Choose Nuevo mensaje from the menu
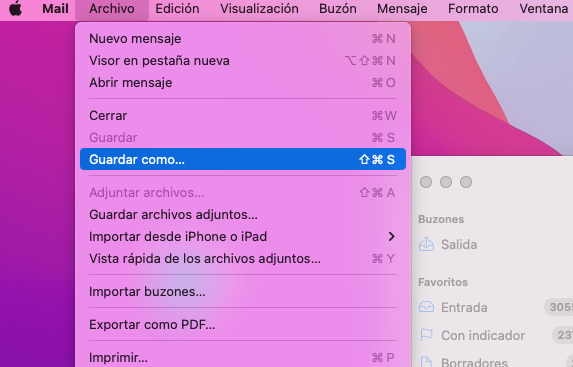The image size is (573, 367). [243, 39]
